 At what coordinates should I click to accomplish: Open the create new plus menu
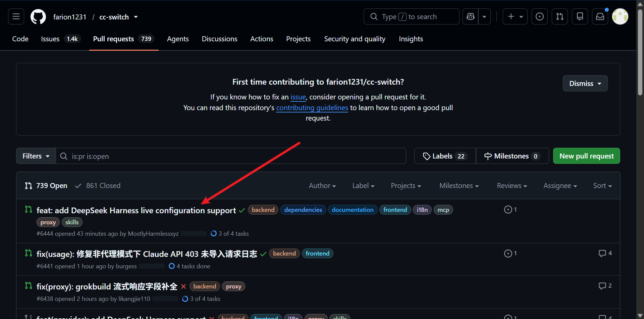[515, 16]
